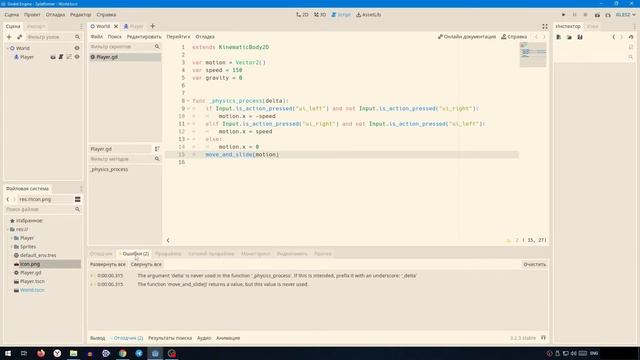
Task: Open the GLES2 renderer dropdown
Action: point(625,15)
